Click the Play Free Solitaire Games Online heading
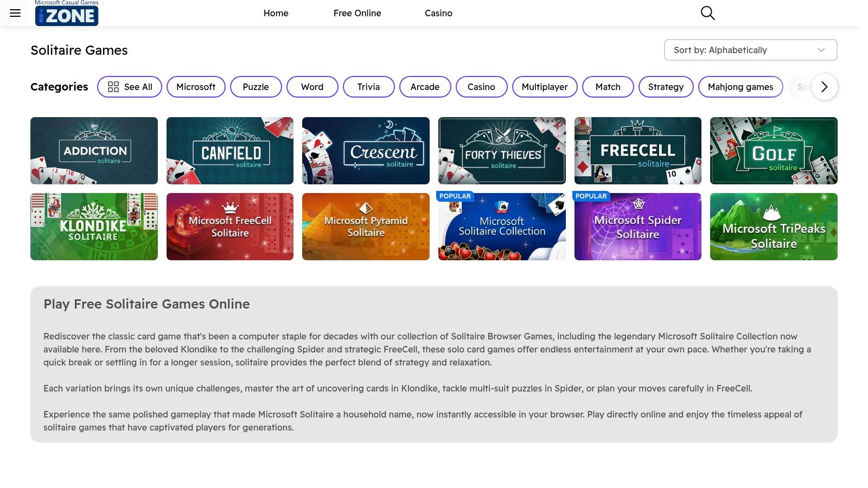The image size is (868, 488). point(146,304)
